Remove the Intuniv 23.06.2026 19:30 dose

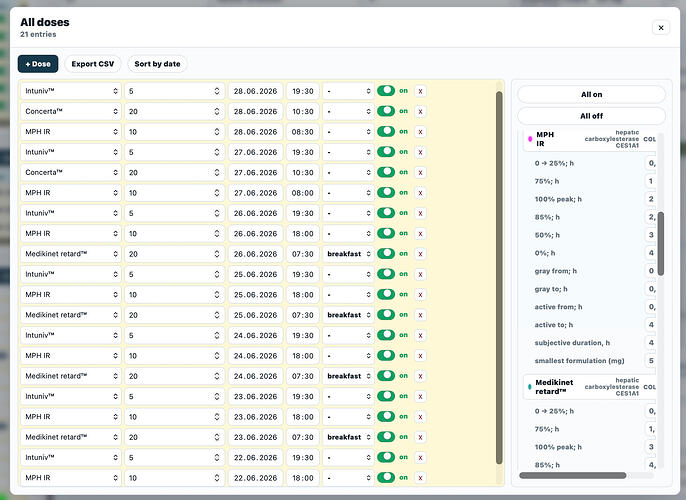(420, 396)
